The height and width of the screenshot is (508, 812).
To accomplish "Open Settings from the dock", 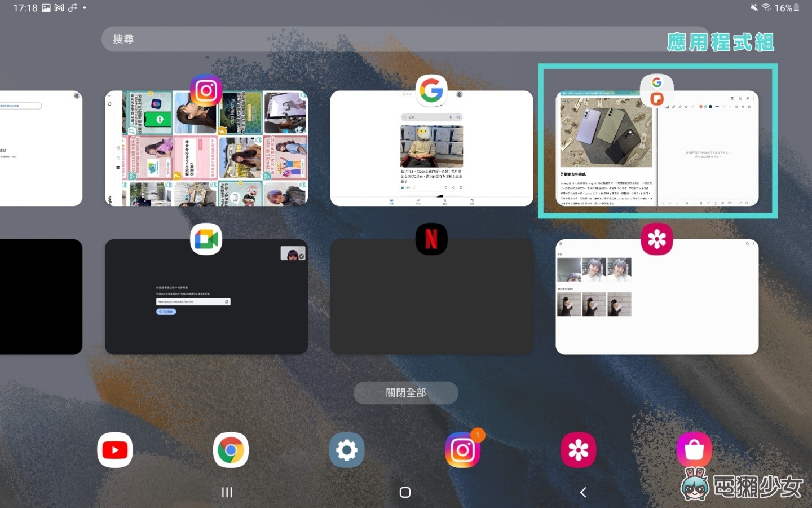I will coord(346,450).
